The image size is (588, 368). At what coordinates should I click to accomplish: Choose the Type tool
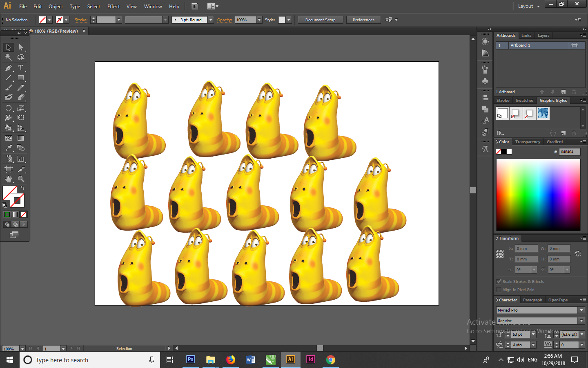tap(21, 68)
